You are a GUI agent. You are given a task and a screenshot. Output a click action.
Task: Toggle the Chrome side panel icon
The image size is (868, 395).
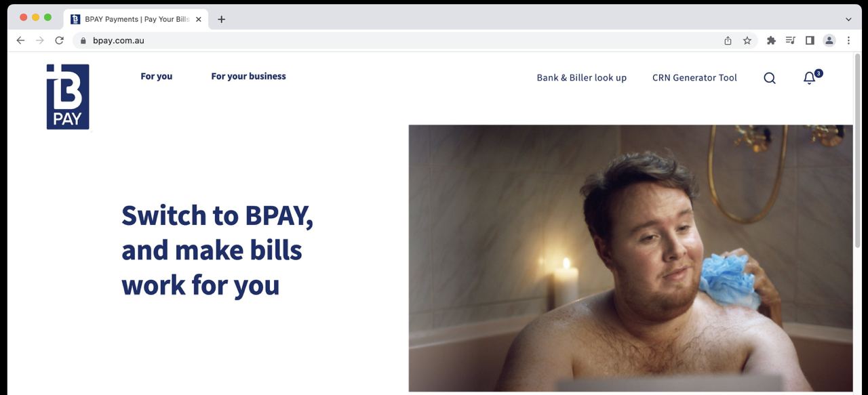point(810,41)
